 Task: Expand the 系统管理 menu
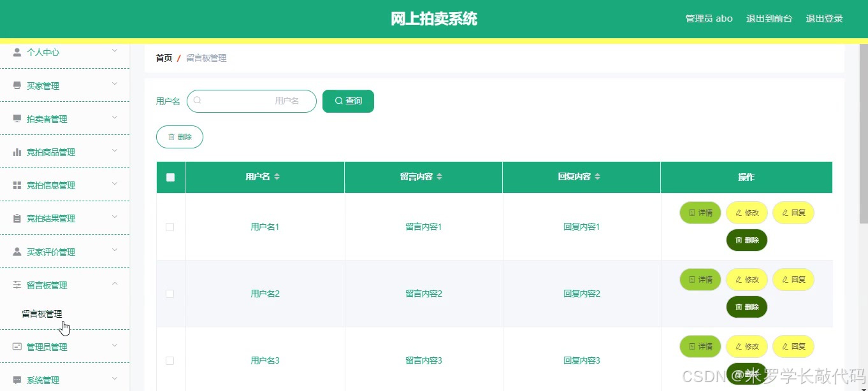click(64, 380)
